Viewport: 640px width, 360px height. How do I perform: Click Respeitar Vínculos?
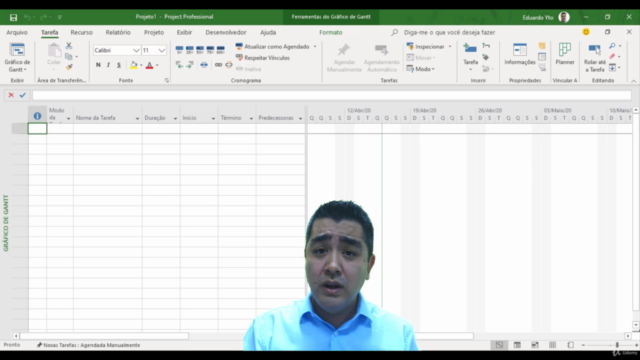(x=263, y=58)
